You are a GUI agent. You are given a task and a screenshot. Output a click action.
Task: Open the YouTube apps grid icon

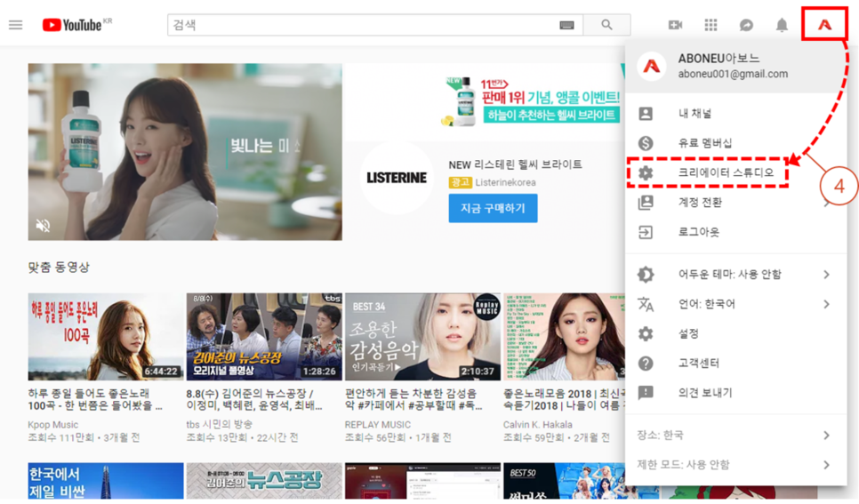(x=710, y=25)
